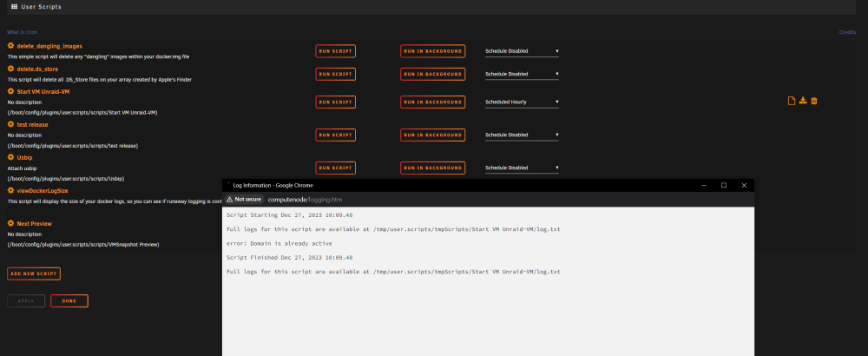Screen dimensions: 868x356
Task: Open gear menu for delete.ds_store script
Action: tap(10, 69)
